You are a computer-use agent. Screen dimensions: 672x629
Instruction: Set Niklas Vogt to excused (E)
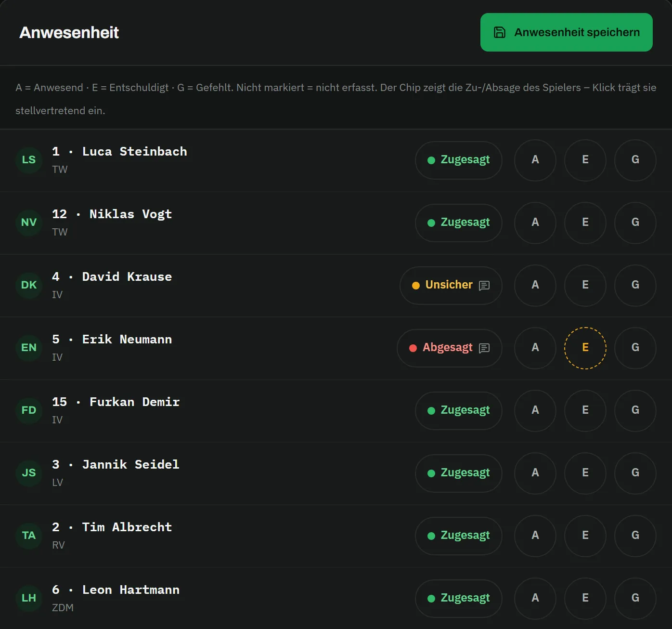tap(585, 223)
